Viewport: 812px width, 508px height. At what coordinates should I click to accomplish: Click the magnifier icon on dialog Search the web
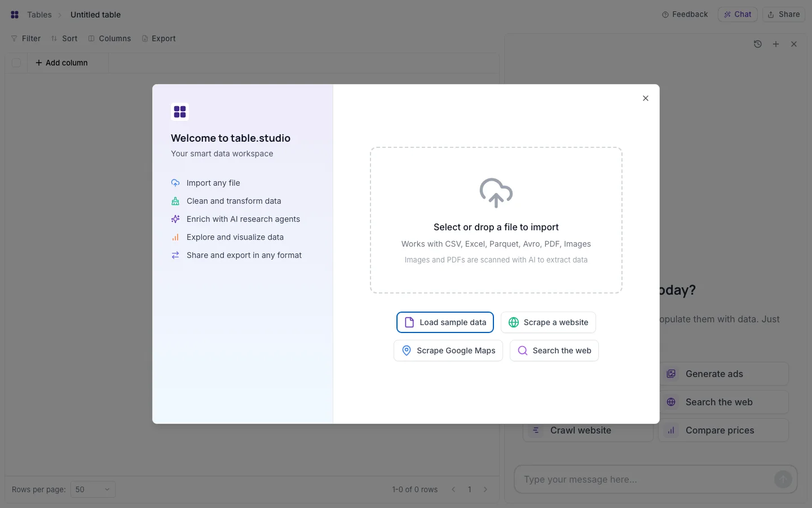pyautogui.click(x=523, y=351)
